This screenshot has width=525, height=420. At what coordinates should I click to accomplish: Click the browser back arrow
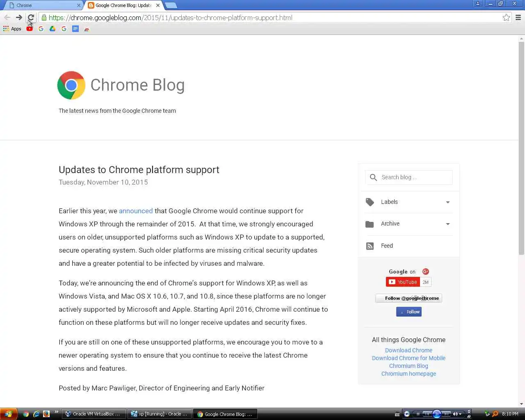coord(7,17)
